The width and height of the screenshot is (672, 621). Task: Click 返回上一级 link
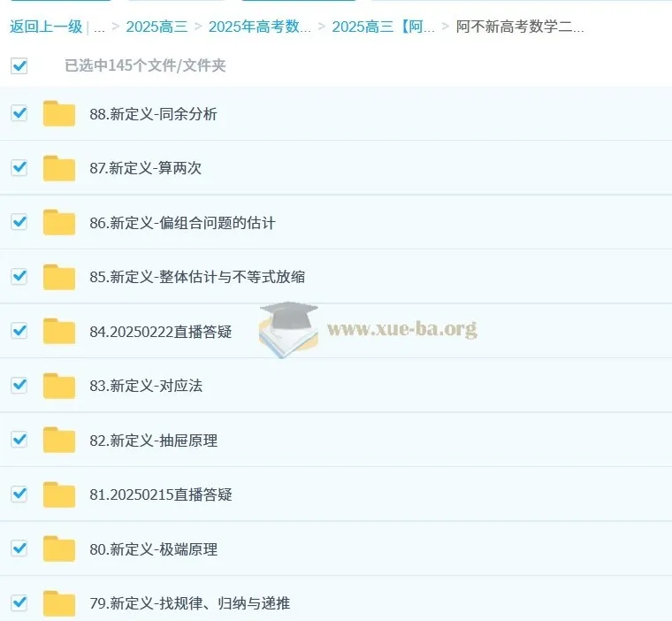click(x=46, y=27)
